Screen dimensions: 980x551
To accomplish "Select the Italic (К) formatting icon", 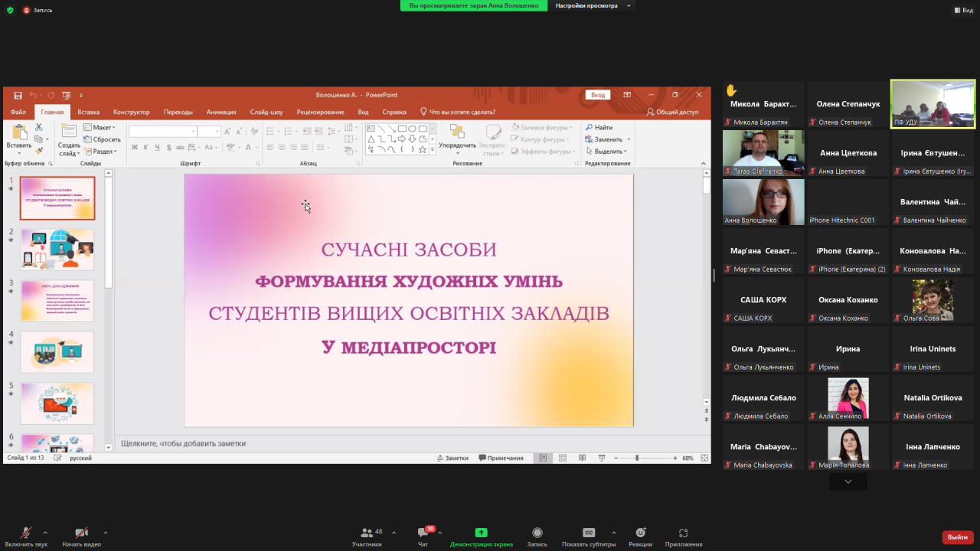I will click(x=145, y=146).
